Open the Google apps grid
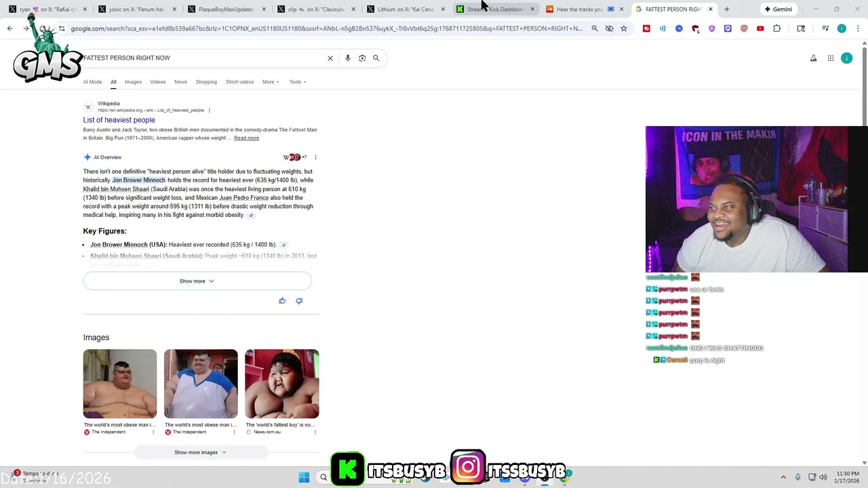The height and width of the screenshot is (488, 868). tap(831, 58)
